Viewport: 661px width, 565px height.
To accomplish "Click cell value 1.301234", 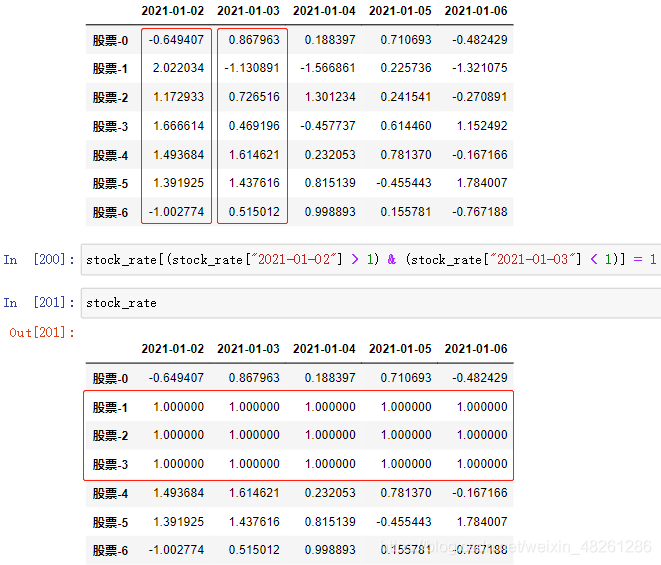I will click(x=330, y=97).
